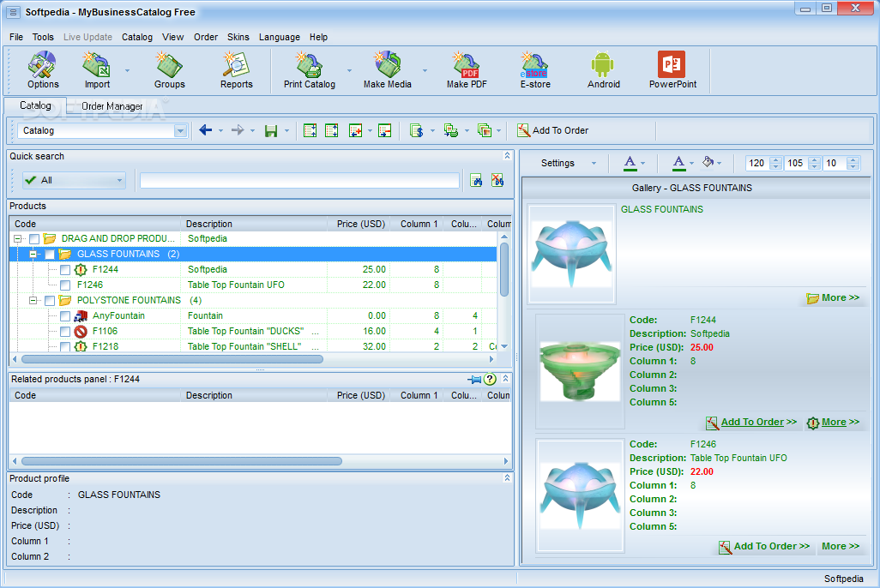Tick the F1246 row checkbox

[x=65, y=285]
